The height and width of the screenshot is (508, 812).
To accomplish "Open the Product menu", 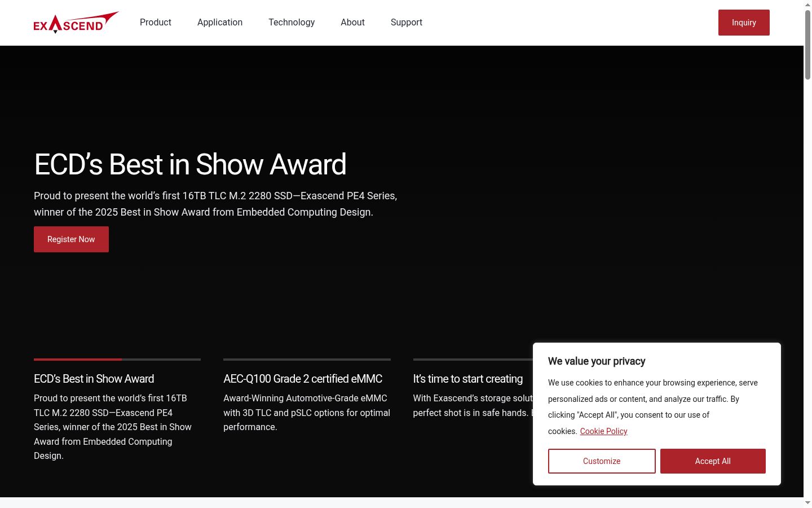I will pos(156,23).
